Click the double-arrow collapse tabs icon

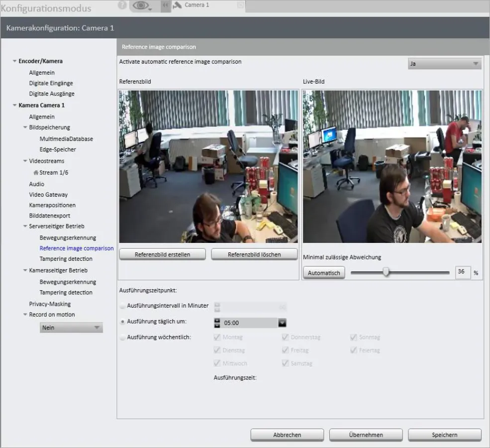[x=165, y=5]
